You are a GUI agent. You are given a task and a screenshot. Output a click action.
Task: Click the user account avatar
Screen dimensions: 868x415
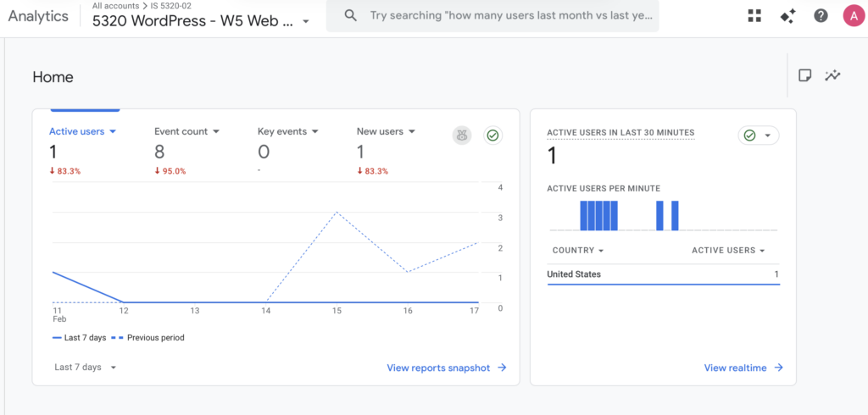[x=853, y=15]
